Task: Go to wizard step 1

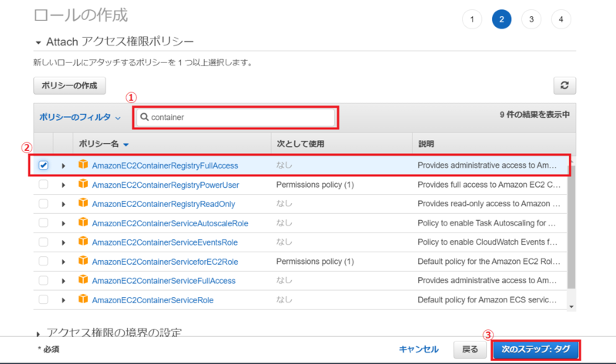Action: click(x=472, y=19)
